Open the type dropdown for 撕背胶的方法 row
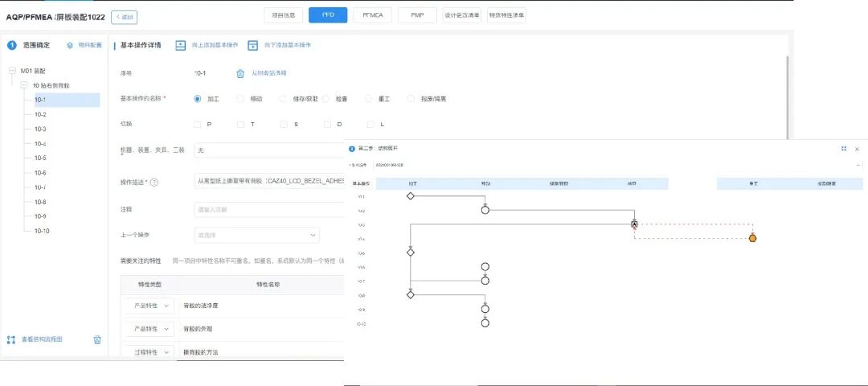This screenshot has width=868, height=386. [149, 352]
